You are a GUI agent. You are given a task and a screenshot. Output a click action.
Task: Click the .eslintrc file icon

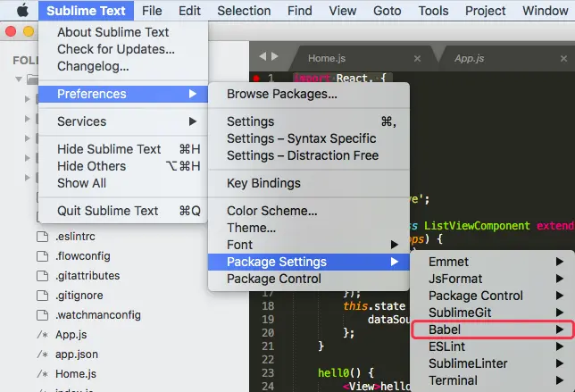pos(43,237)
